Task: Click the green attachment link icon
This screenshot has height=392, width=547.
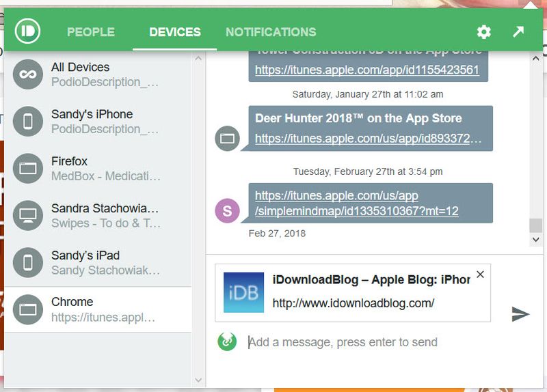Action: pyautogui.click(x=227, y=341)
